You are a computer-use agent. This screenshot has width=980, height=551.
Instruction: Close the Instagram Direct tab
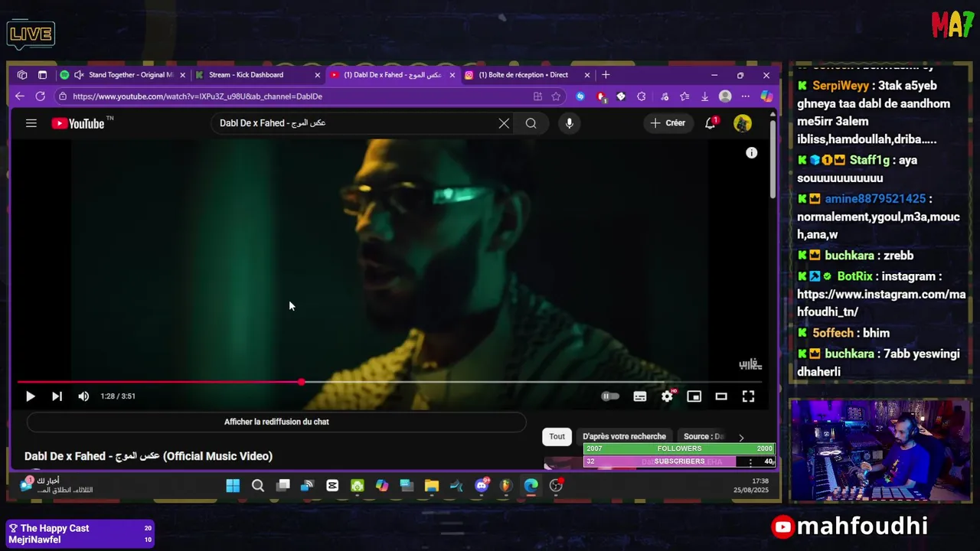587,75
